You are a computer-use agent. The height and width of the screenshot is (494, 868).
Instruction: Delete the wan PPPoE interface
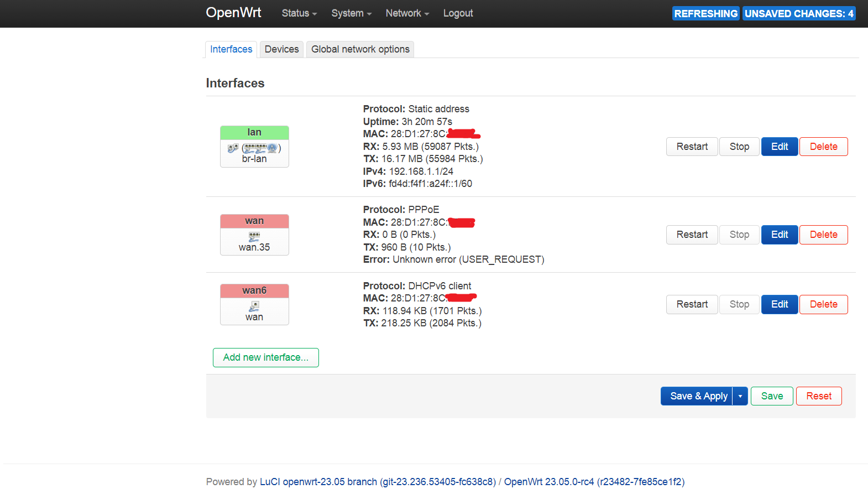point(824,235)
